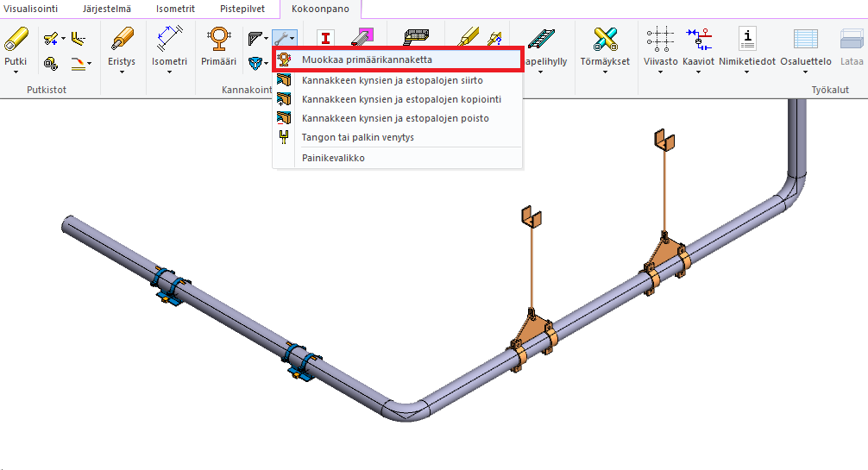Click the Osaluettelo parts list icon
This screenshot has width=868, height=470.
[806, 40]
